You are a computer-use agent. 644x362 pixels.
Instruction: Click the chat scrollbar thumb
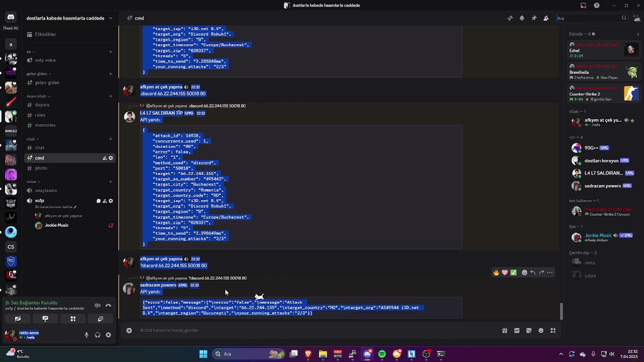coord(561,311)
